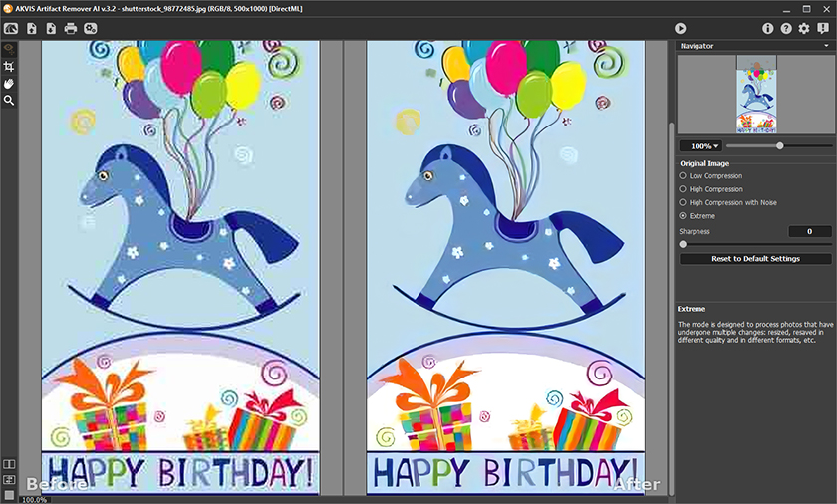Image resolution: width=837 pixels, height=504 pixels.
Task: Collapse the Navigator panel arrow
Action: [x=826, y=46]
